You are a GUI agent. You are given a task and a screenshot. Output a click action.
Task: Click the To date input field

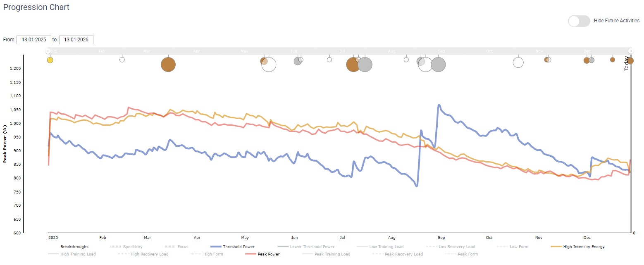pos(76,40)
